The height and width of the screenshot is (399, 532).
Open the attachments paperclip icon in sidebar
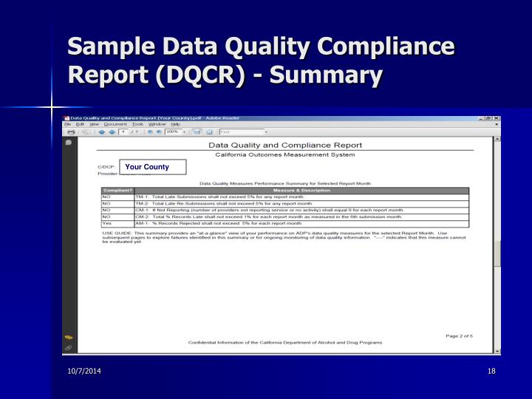coord(68,348)
